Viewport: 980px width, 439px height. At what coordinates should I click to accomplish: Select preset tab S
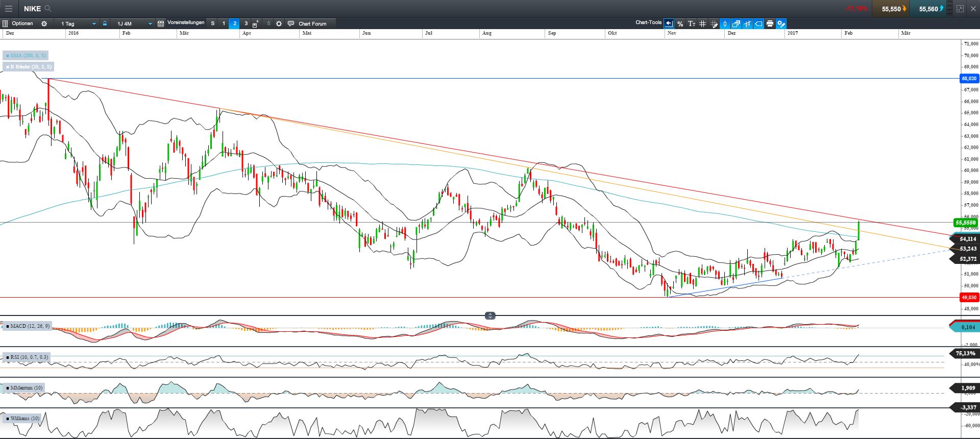pyautogui.click(x=213, y=23)
